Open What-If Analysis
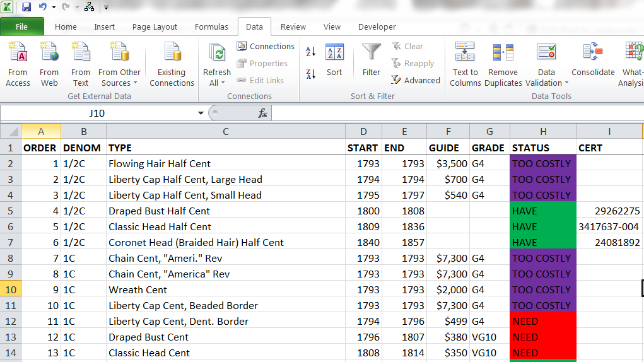The image size is (644, 362). tap(631, 64)
